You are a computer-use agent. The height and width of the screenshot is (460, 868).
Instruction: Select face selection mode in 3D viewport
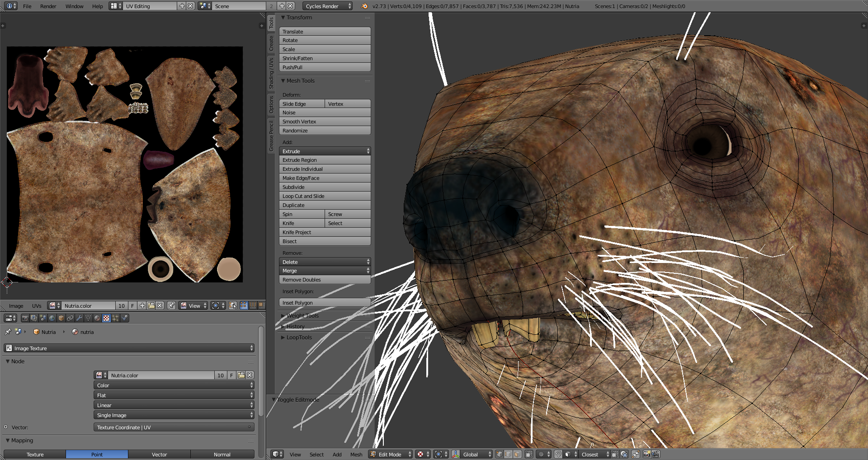tap(517, 455)
